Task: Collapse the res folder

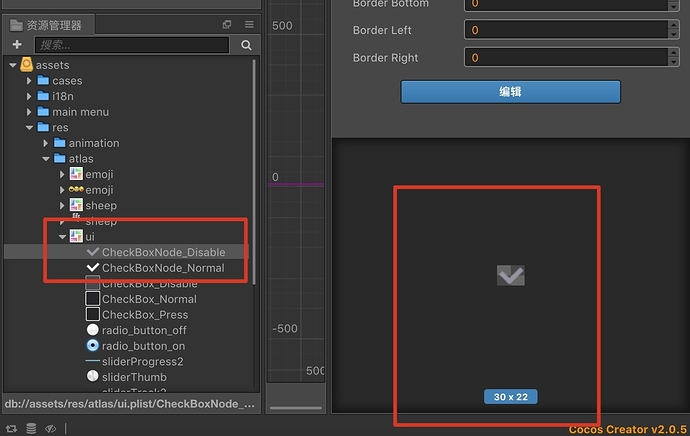Action: (29, 128)
